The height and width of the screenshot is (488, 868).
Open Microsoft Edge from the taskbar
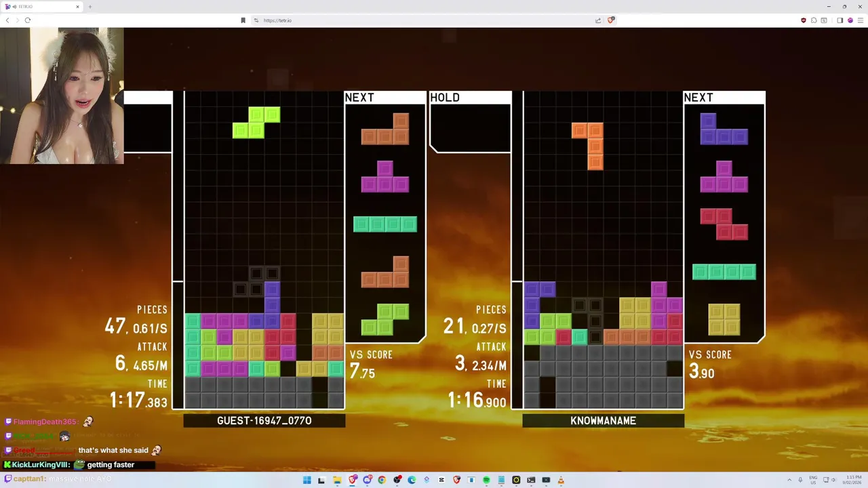tap(412, 480)
